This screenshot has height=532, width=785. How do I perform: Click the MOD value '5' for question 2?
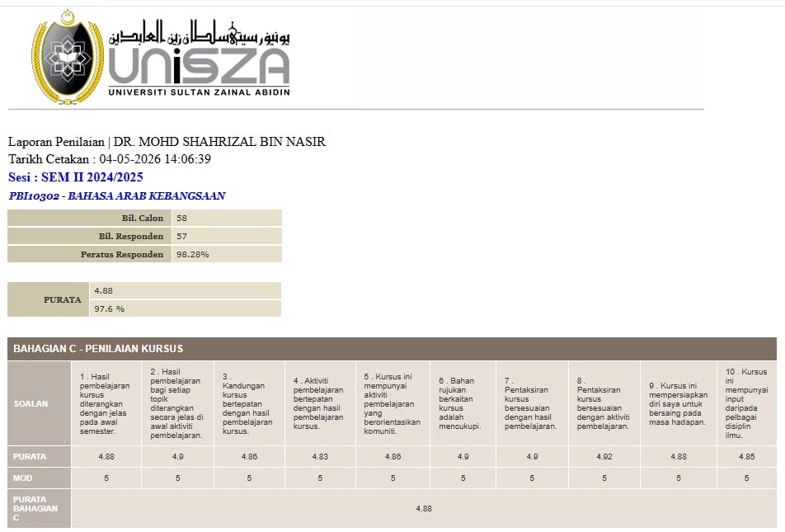point(178,478)
